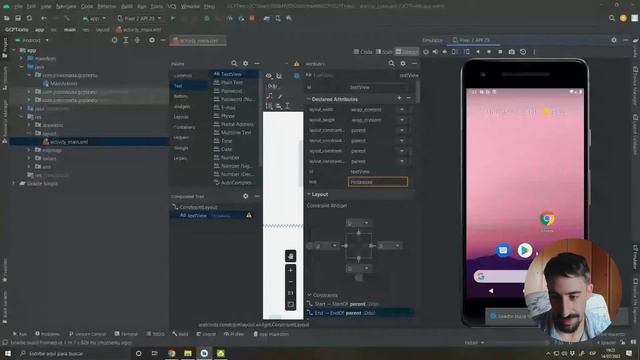Click emulator power button icon
The width and height of the screenshot is (640, 360).
[426, 52]
